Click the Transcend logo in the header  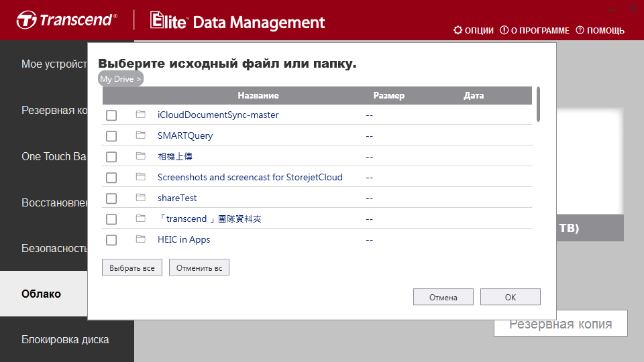click(67, 20)
